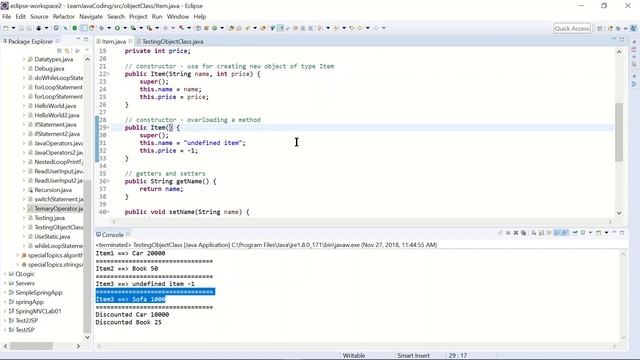Minimize the Package Explorer view
The width and height of the screenshot is (640, 360).
78,39
